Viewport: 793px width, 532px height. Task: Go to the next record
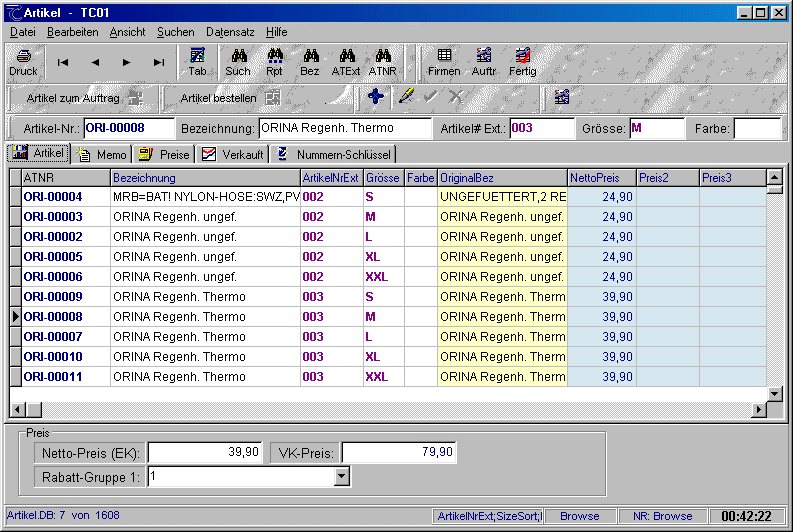[127, 62]
